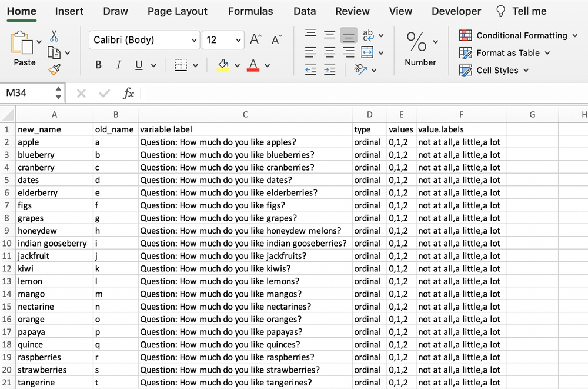
Task: Select the Format Painter tool
Action: coord(54,69)
